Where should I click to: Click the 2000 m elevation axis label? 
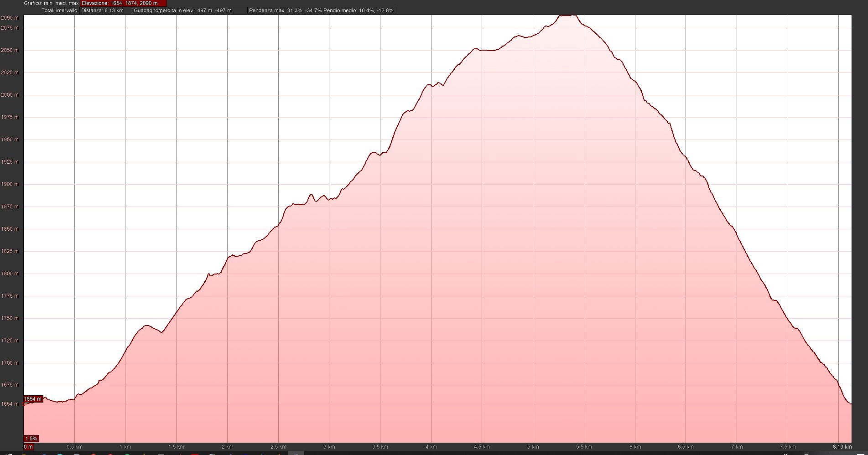[x=10, y=95]
